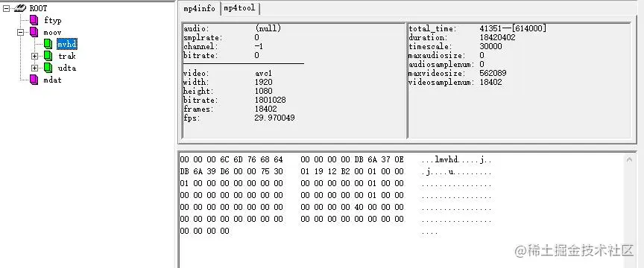Click the video codec value avc1
The image size is (644, 268).
pyautogui.click(x=264, y=74)
